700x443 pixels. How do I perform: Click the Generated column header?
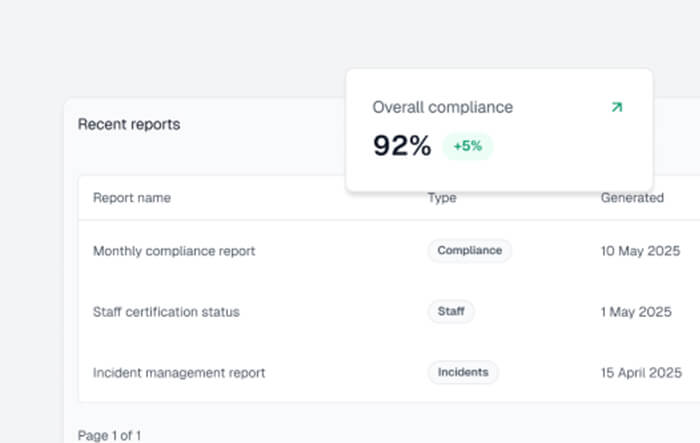click(x=632, y=198)
